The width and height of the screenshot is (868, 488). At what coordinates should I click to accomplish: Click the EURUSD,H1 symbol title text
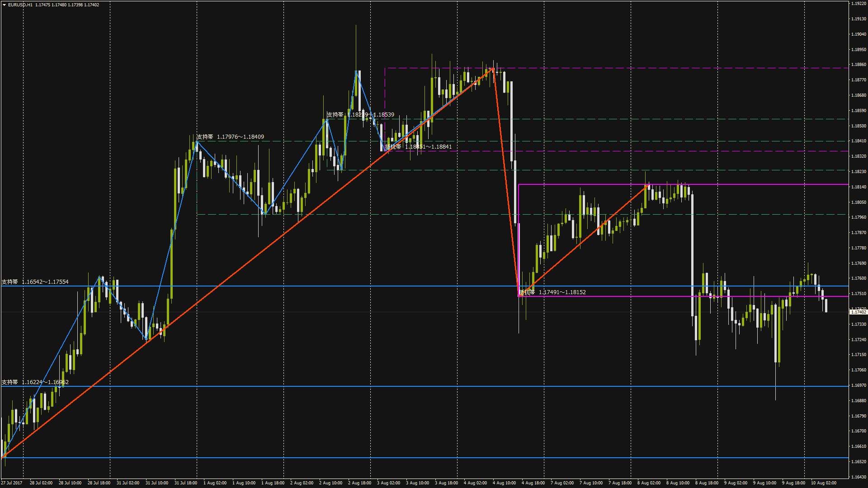(x=20, y=5)
